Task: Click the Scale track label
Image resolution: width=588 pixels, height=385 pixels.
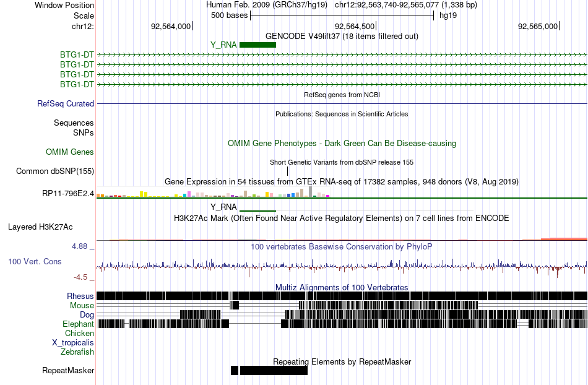Action: point(84,15)
